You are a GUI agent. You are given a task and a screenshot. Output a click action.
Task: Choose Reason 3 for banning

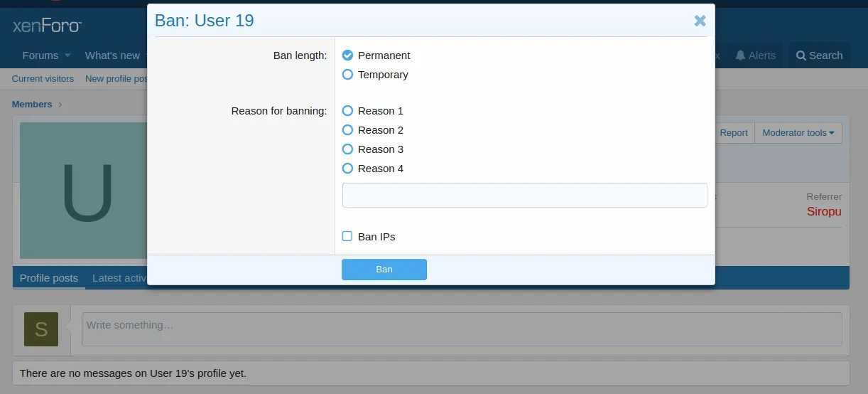click(347, 149)
